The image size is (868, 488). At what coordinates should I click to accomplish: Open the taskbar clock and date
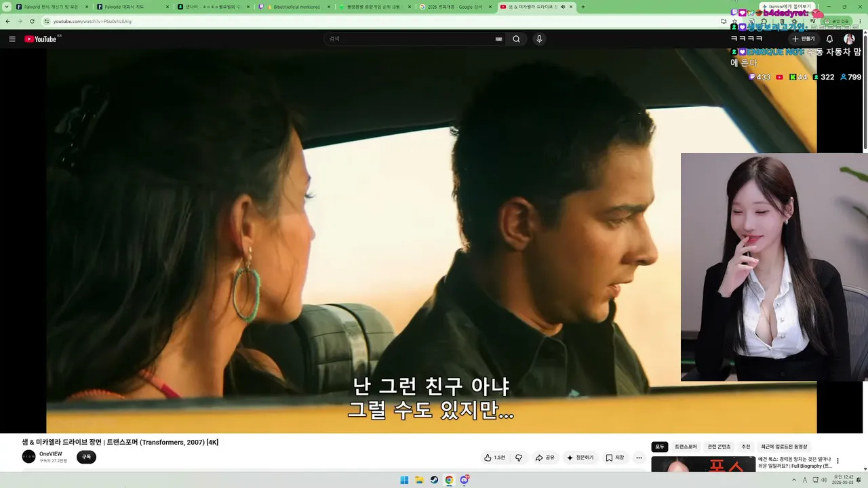tap(844, 480)
